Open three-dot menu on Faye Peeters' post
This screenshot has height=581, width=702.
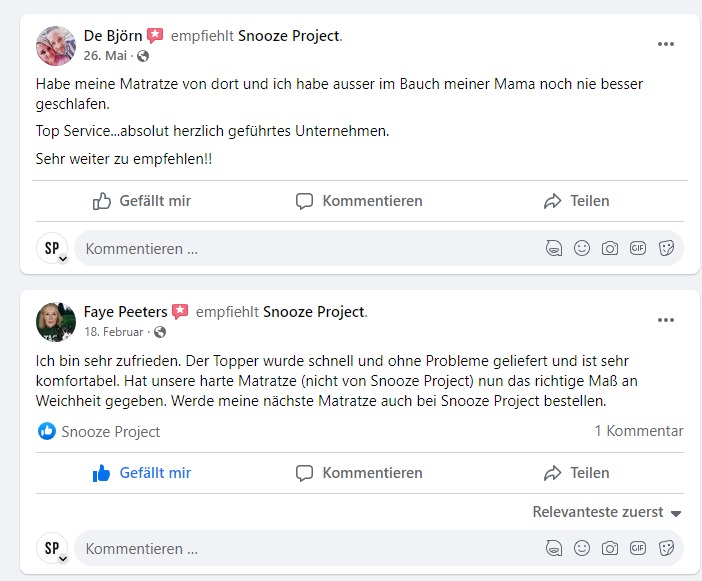(x=666, y=320)
